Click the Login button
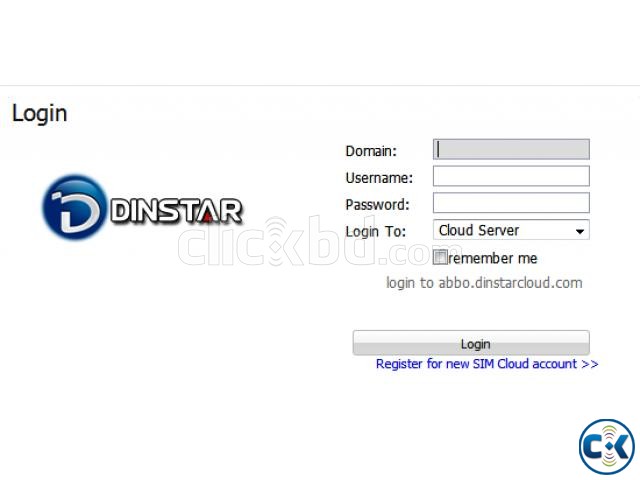 471,343
